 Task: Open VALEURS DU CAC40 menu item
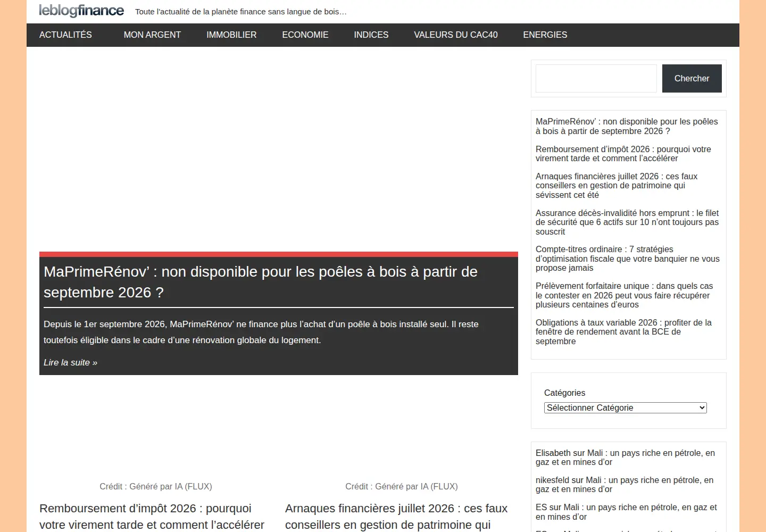(456, 35)
